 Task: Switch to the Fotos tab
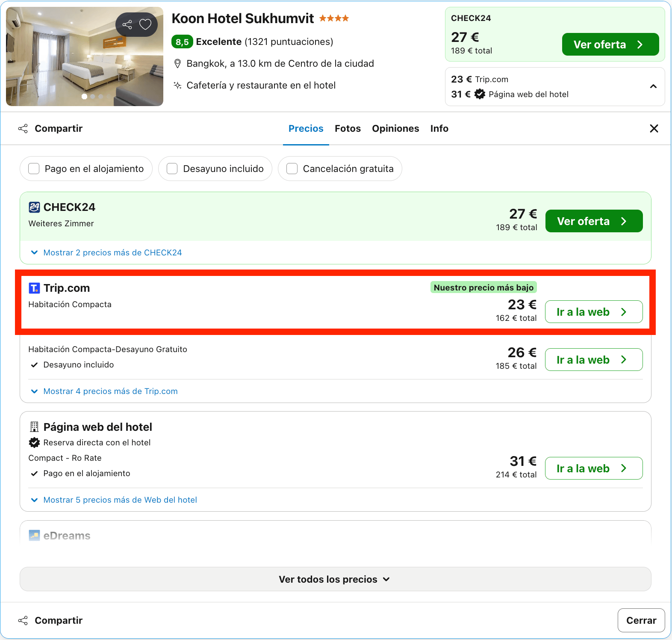tap(348, 128)
